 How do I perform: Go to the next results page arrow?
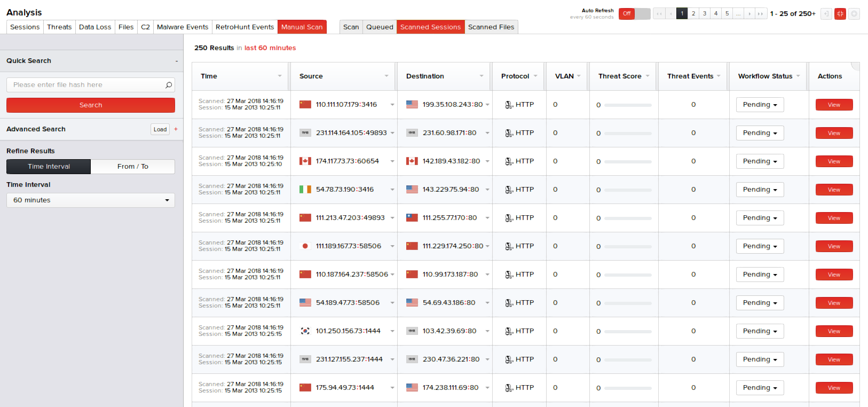pyautogui.click(x=749, y=14)
